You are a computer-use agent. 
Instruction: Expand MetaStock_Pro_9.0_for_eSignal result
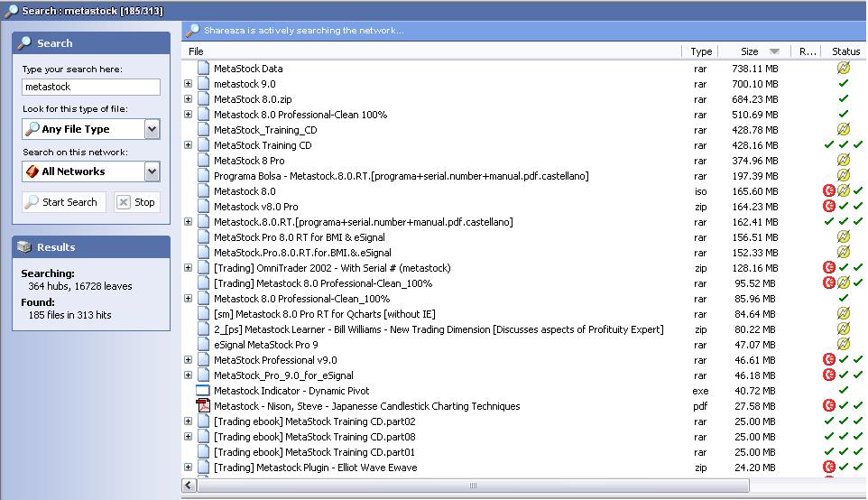pos(189,375)
